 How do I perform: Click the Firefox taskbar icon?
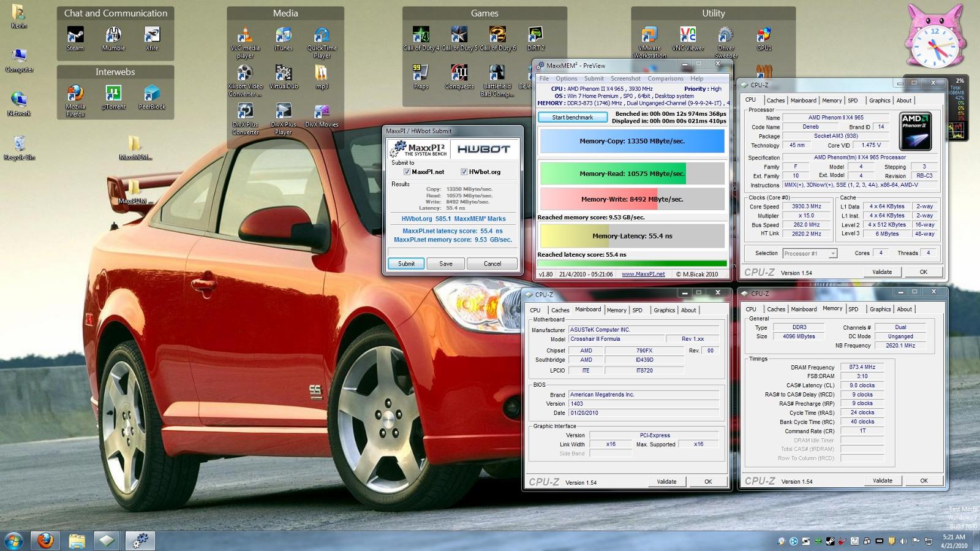[x=45, y=541]
